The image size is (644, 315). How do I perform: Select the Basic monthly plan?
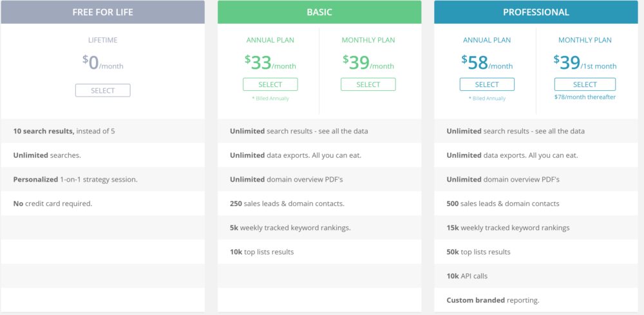(x=368, y=84)
